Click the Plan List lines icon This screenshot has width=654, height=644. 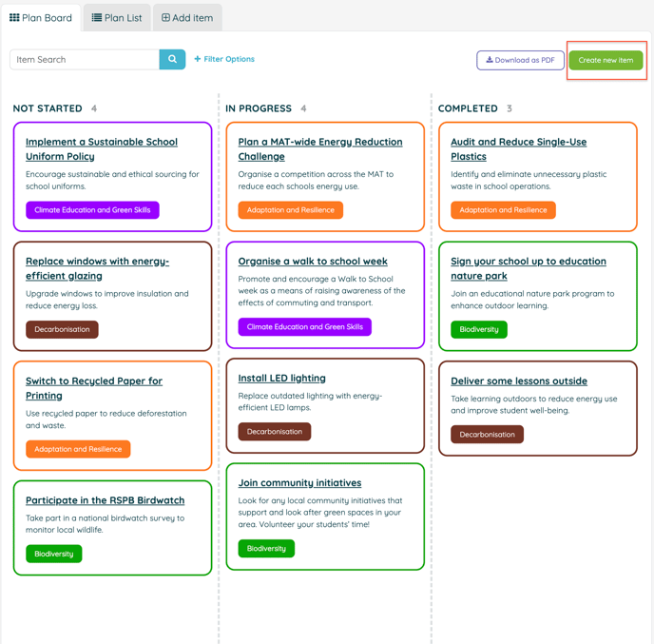click(x=97, y=17)
